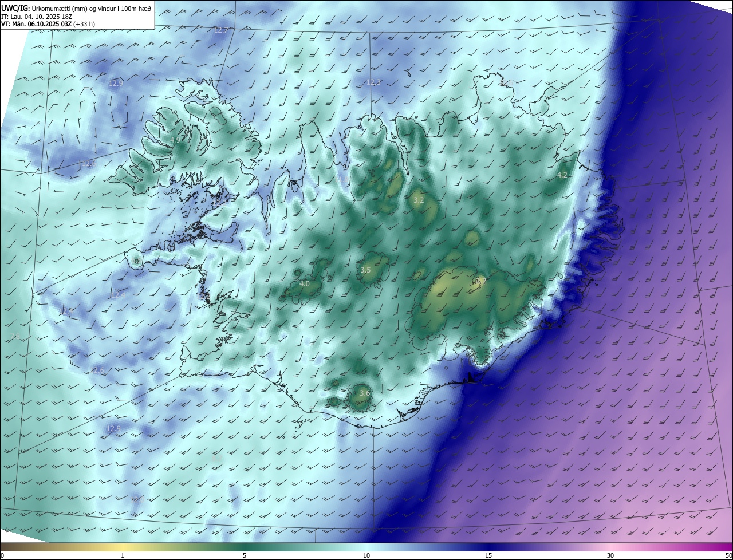Image resolution: width=733 pixels, height=560 pixels.
Task: Click the dark navy colour bar segment near 15
Action: point(488,547)
